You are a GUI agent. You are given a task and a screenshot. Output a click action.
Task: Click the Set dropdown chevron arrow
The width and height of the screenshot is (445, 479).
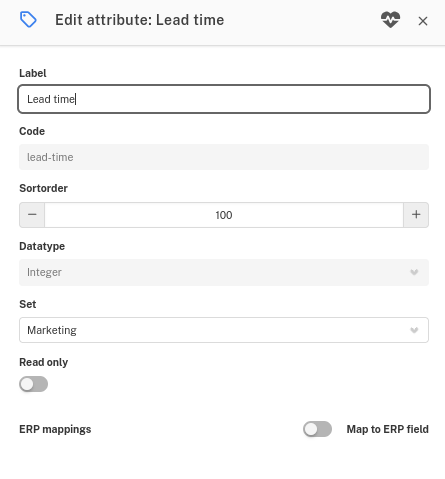pos(414,330)
